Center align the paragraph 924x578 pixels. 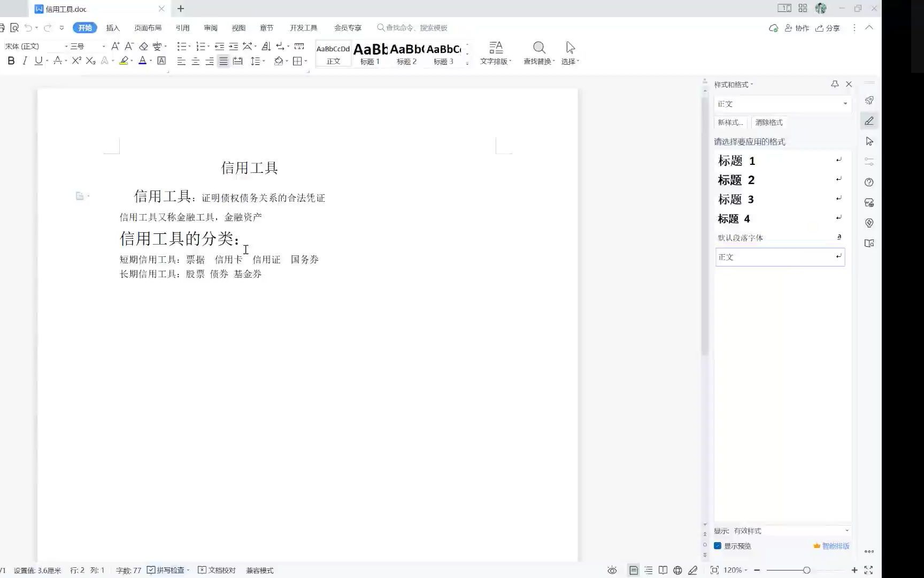196,61
